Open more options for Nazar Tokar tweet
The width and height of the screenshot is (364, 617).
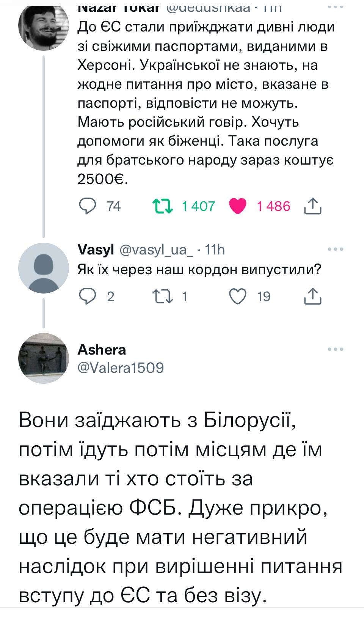coord(336,8)
